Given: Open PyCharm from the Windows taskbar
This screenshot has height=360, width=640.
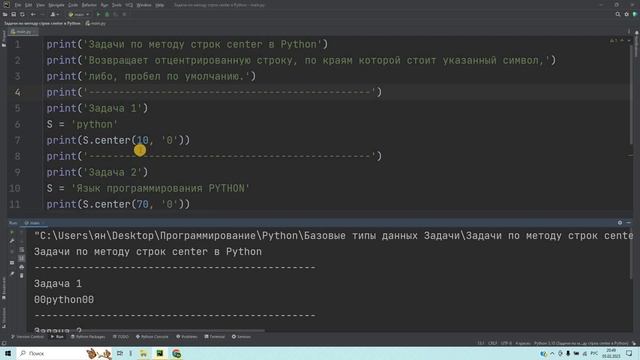Looking at the screenshot, I should [x=160, y=353].
